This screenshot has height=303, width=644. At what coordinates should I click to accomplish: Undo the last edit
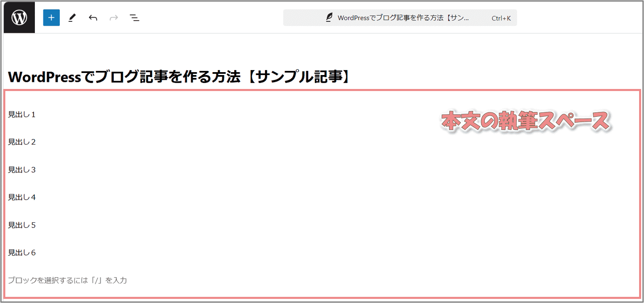pyautogui.click(x=93, y=18)
